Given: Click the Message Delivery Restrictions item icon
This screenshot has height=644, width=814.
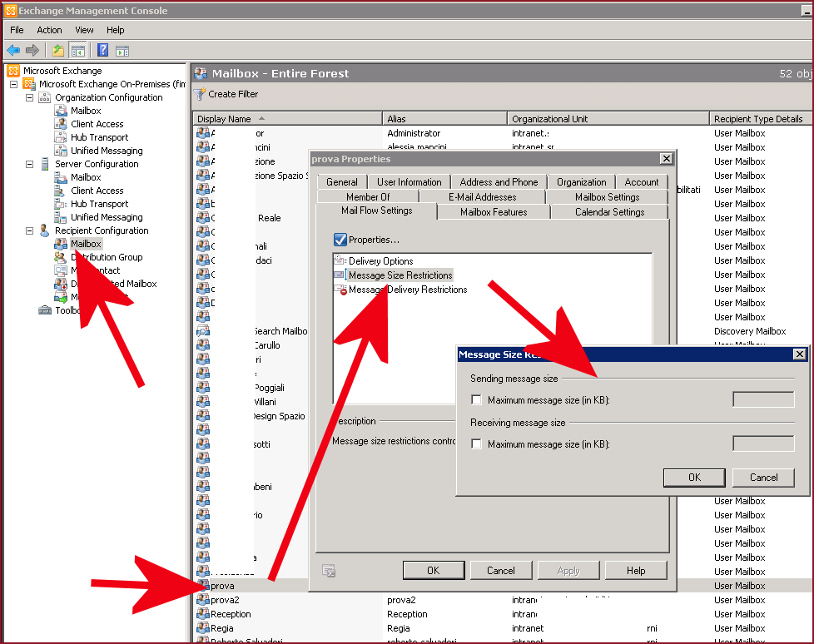Looking at the screenshot, I should click(x=340, y=290).
